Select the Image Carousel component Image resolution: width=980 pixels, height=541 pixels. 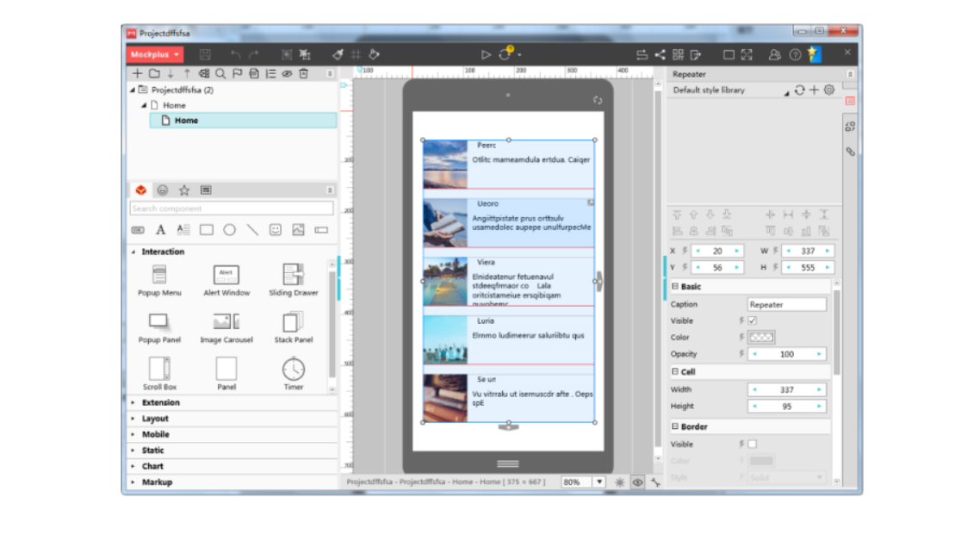(x=226, y=327)
